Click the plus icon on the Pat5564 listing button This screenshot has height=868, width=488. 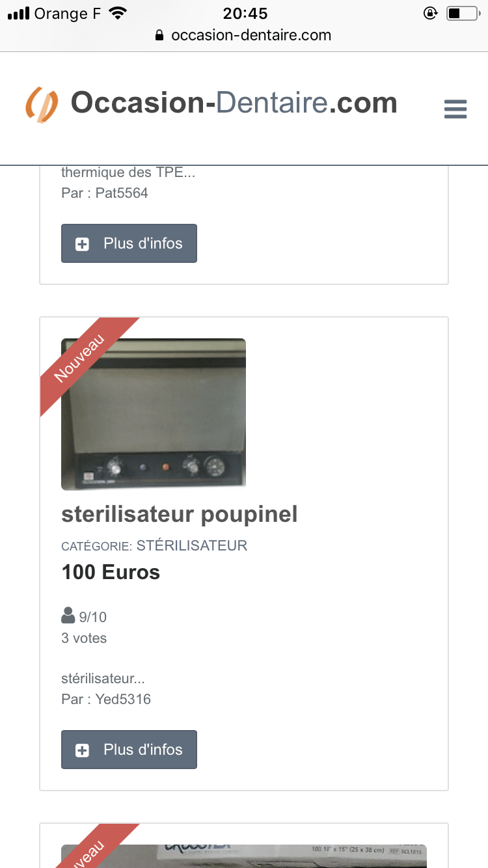click(83, 244)
